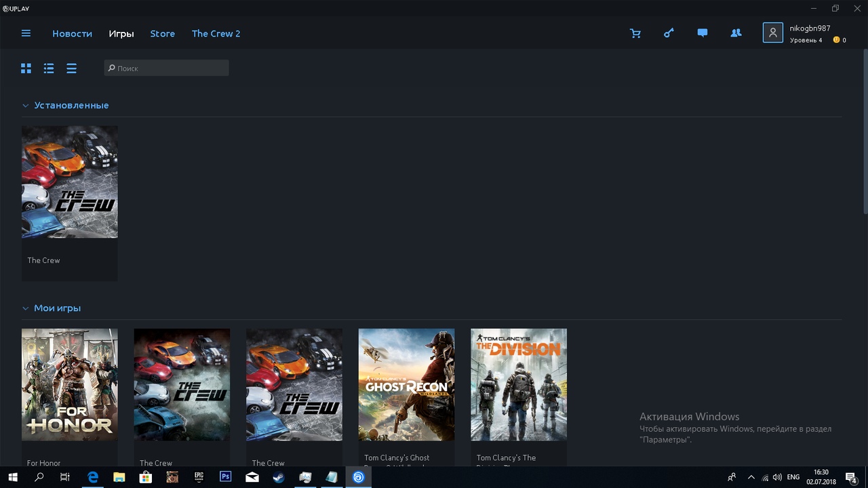Screen dimensions: 868x488
Task: Click the Поиск search field
Action: click(x=166, y=68)
